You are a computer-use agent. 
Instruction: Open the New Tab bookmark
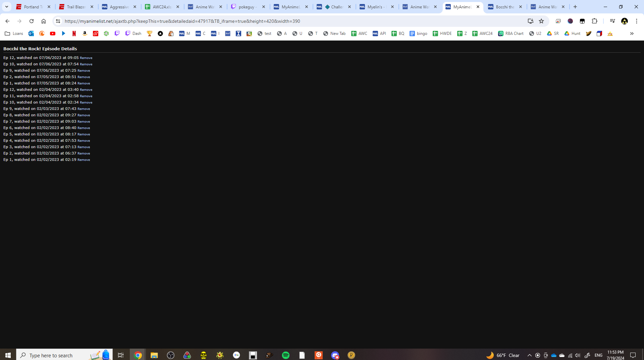334,34
